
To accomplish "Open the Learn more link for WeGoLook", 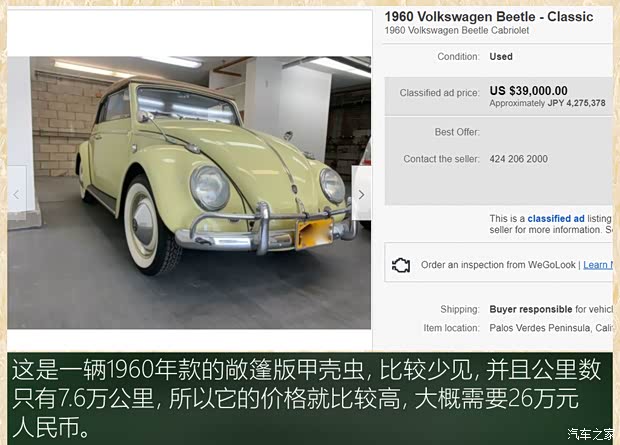I will click(598, 265).
